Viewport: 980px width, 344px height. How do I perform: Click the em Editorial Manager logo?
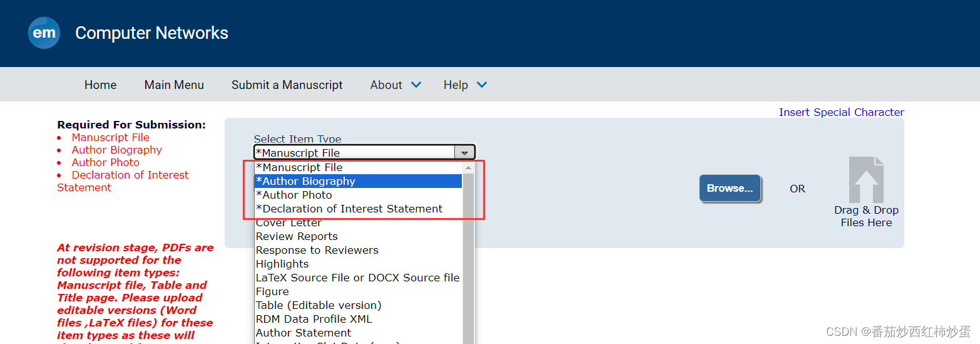pos(44,33)
